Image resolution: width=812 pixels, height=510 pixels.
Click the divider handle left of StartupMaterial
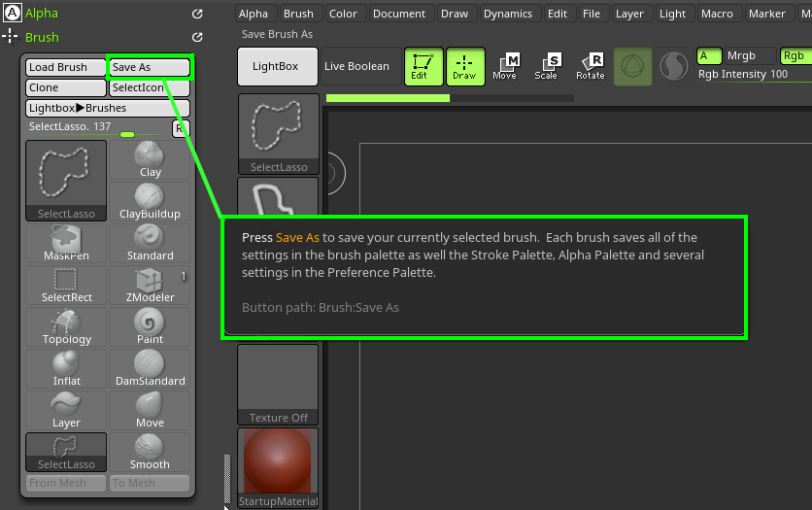(x=227, y=479)
